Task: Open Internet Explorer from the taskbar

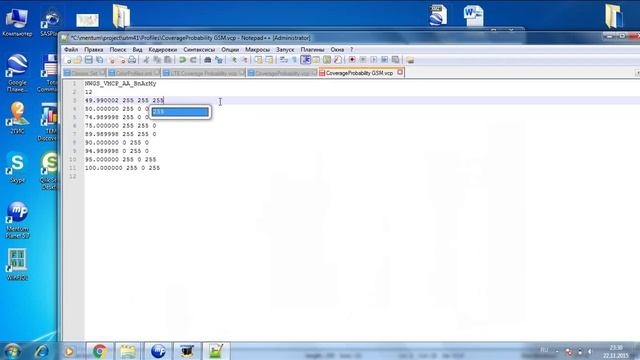Action: coord(41,351)
